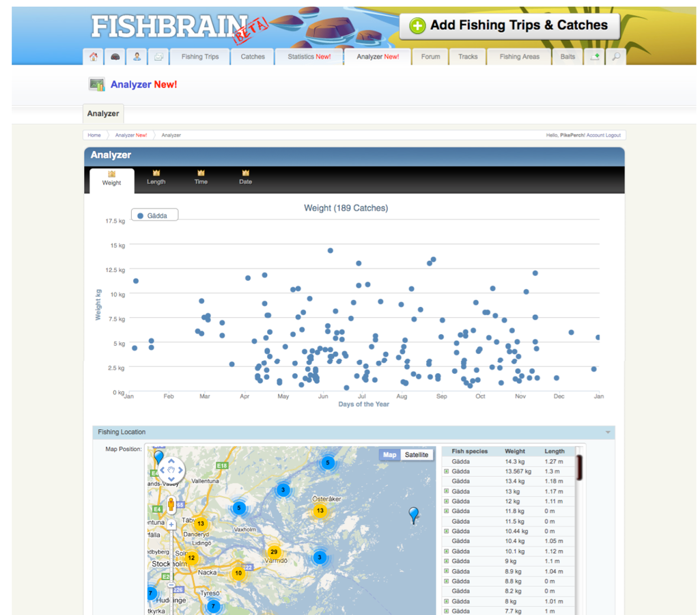Open the Account link
This screenshot has width=700, height=615.
595,135
